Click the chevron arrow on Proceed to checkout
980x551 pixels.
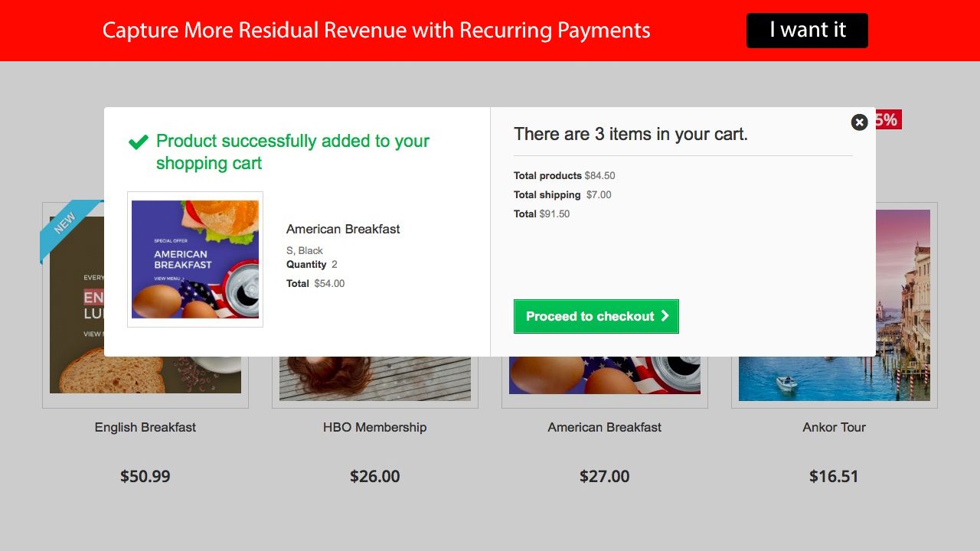(x=665, y=316)
